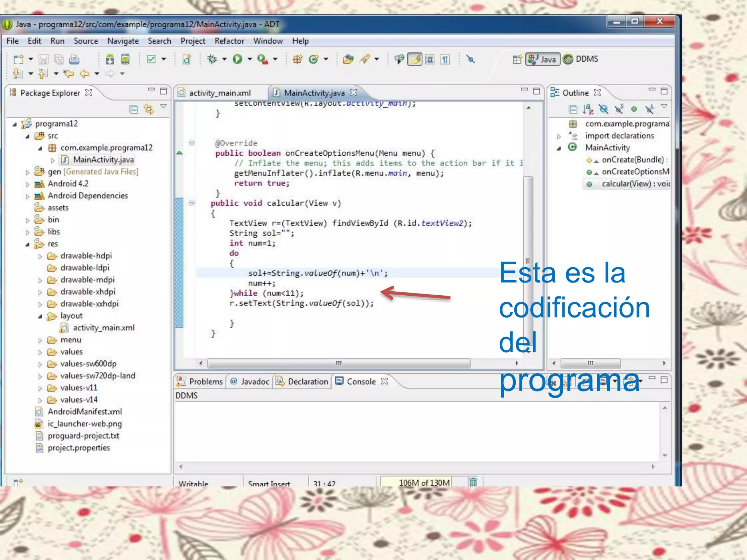This screenshot has height=560, width=747.
Task: Toggle Hide Fields in Outline view
Action: pos(604,109)
